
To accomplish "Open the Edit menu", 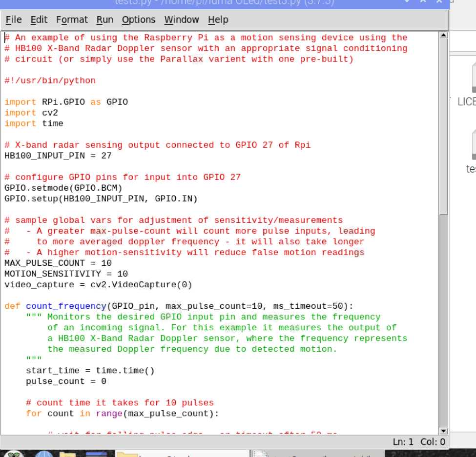I will [x=39, y=20].
